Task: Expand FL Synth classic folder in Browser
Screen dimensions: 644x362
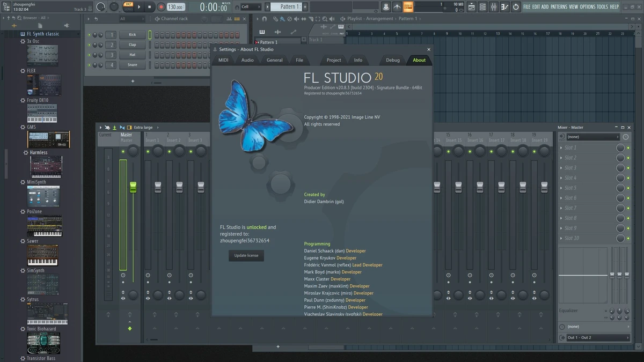Action: (43, 34)
